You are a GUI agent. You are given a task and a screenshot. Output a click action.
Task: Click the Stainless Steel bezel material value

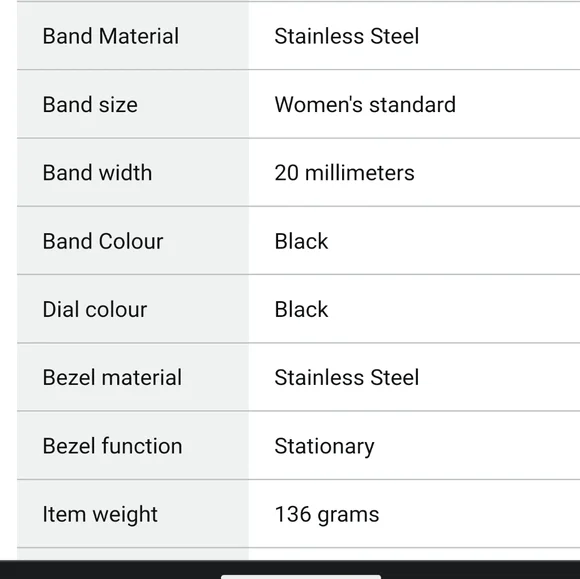[x=347, y=377]
